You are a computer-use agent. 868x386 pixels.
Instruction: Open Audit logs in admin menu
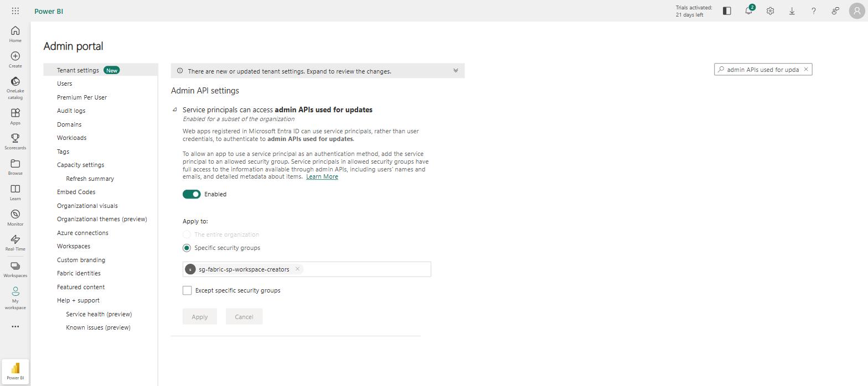pyautogui.click(x=71, y=111)
